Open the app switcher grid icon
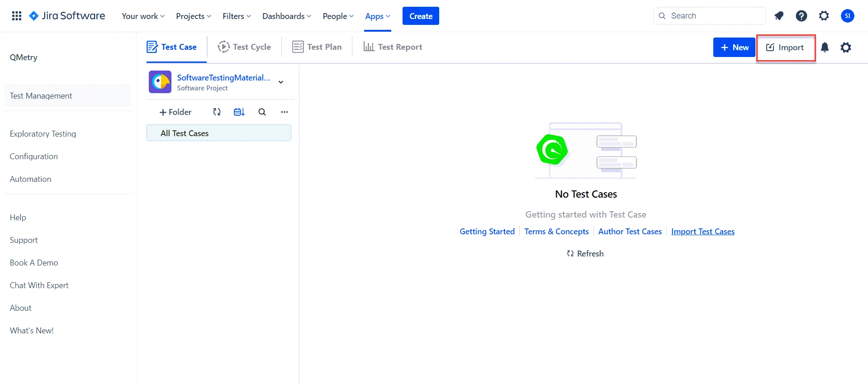 (x=17, y=16)
